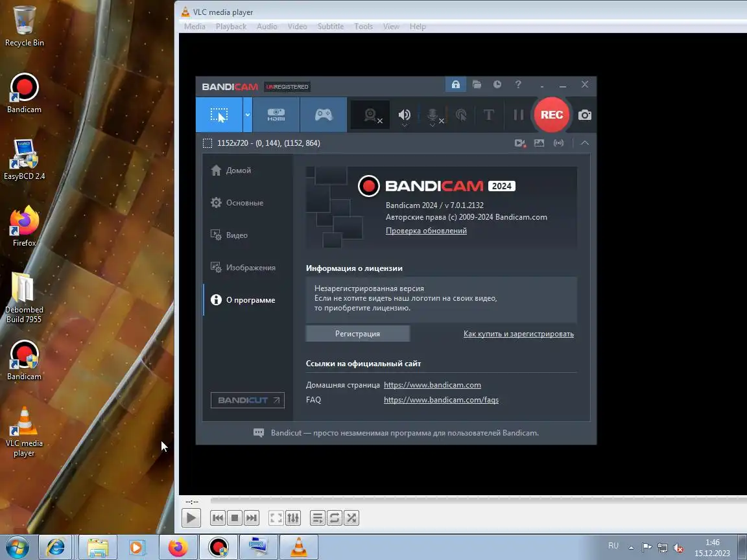The image size is (747, 560).
Task: Select EasyBCD 2.4 desktop shortcut
Action: click(x=24, y=159)
